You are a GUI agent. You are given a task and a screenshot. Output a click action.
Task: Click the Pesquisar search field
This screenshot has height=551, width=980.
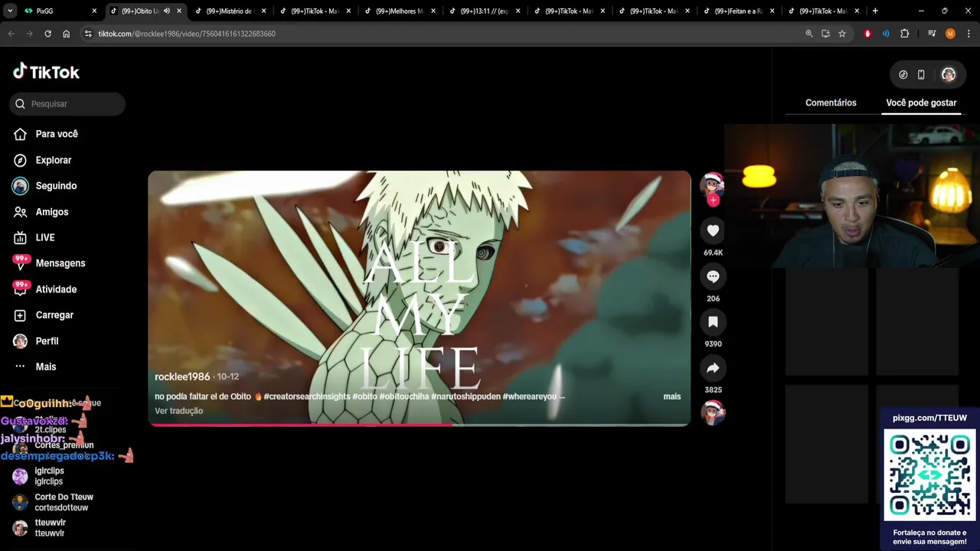(x=67, y=104)
